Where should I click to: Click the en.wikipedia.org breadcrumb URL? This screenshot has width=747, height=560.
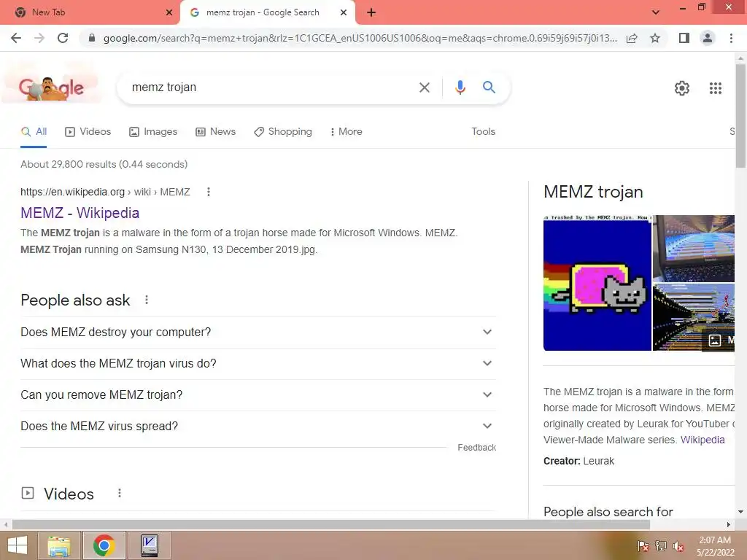pyautogui.click(x=105, y=192)
